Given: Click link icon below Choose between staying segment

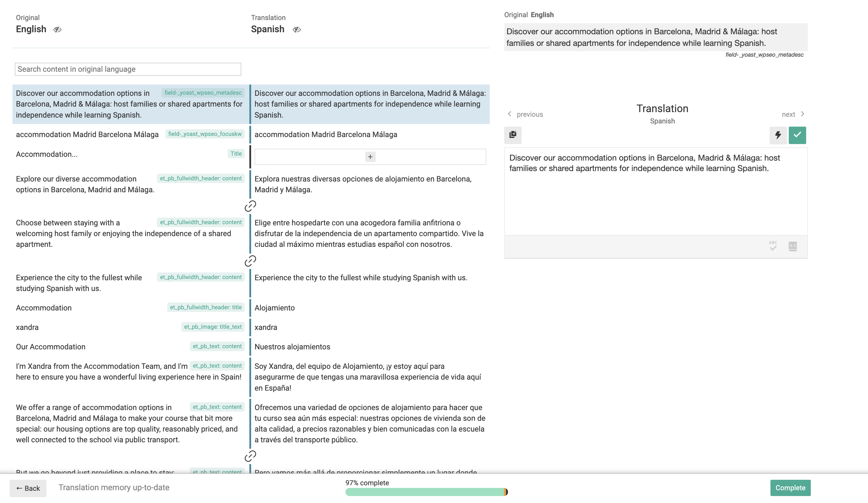Looking at the screenshot, I should tap(251, 261).
